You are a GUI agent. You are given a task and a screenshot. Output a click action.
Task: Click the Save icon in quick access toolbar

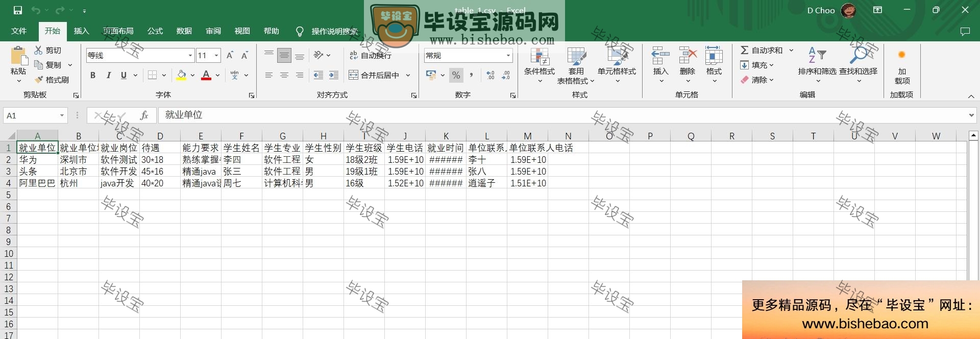click(18, 10)
